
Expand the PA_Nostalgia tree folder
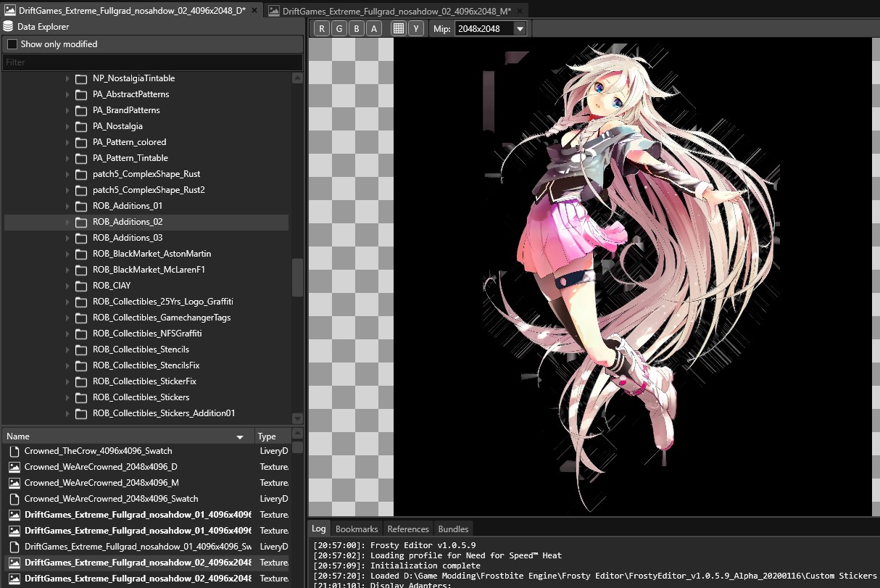[67, 126]
